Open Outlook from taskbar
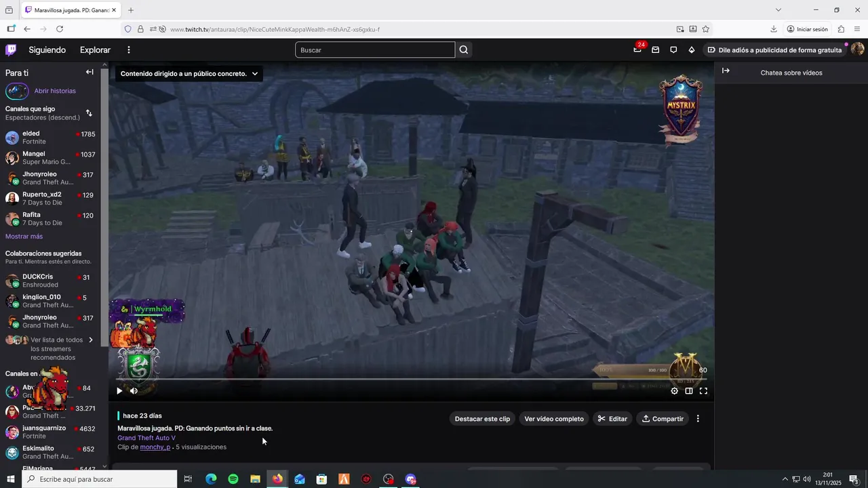The width and height of the screenshot is (868, 488). [x=300, y=479]
